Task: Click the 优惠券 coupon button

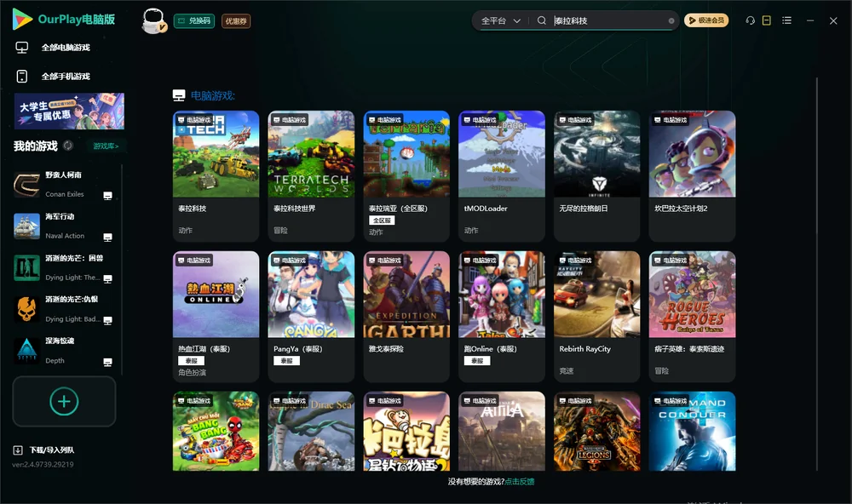Action: [236, 21]
